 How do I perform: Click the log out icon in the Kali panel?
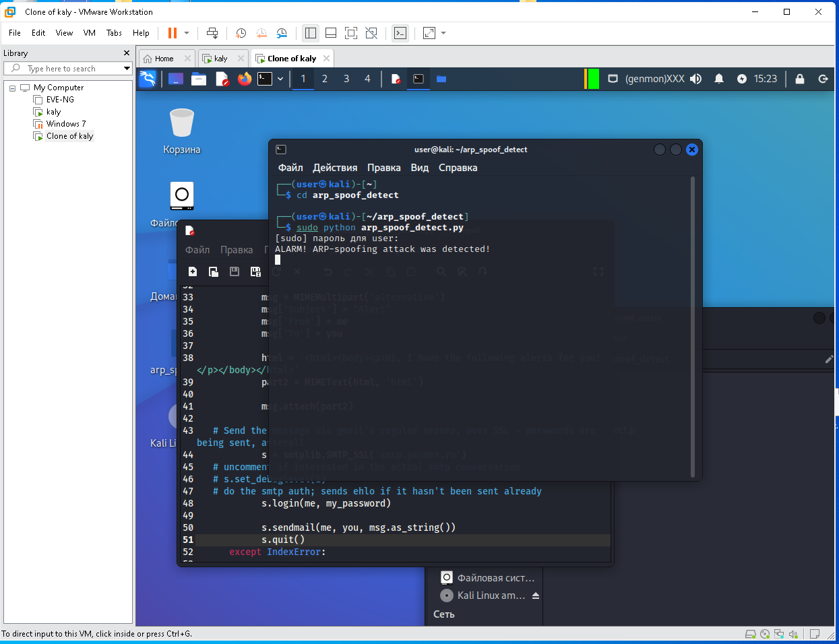coord(823,79)
